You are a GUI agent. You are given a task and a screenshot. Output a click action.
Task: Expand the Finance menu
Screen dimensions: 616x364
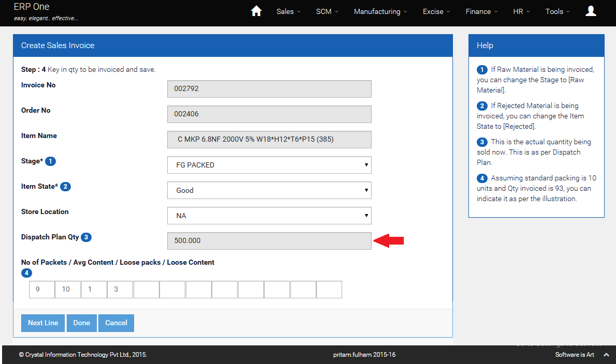click(481, 11)
